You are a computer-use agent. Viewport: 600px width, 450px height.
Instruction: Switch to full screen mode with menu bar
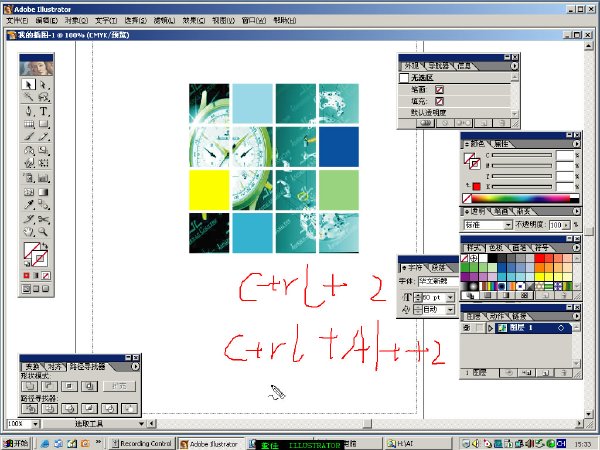click(36, 289)
